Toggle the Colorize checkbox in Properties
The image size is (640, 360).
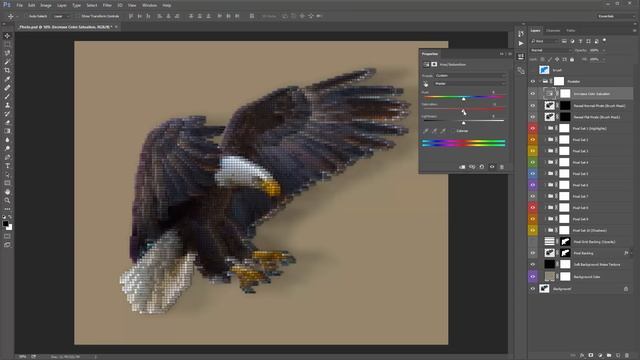[452, 131]
